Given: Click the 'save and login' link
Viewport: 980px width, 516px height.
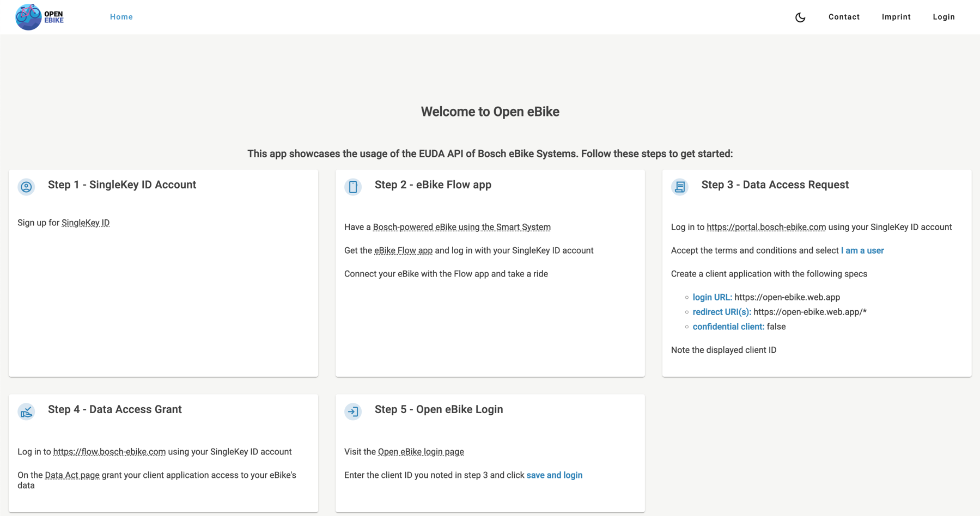Looking at the screenshot, I should (x=554, y=475).
